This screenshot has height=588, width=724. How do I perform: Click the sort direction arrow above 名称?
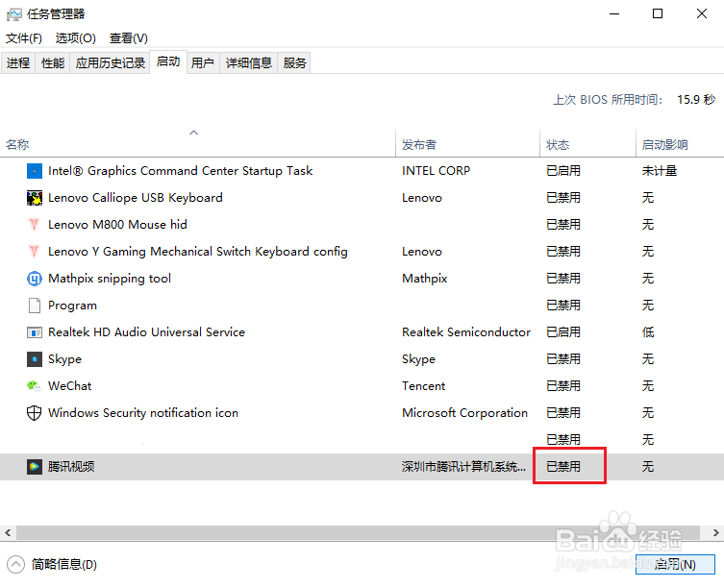[194, 133]
